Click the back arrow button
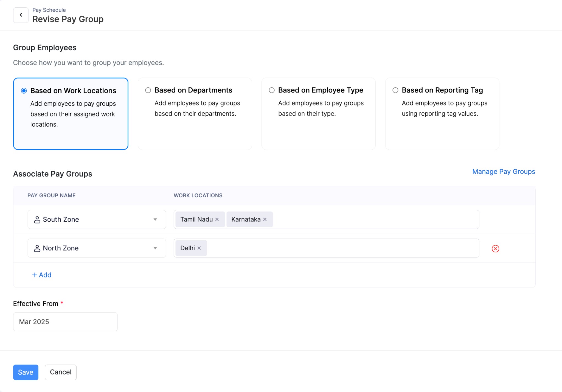This screenshot has height=392, width=562. (x=21, y=15)
